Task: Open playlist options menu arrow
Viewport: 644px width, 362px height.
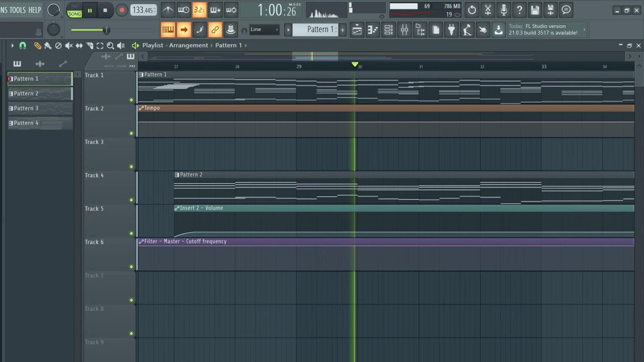Action: pos(12,46)
